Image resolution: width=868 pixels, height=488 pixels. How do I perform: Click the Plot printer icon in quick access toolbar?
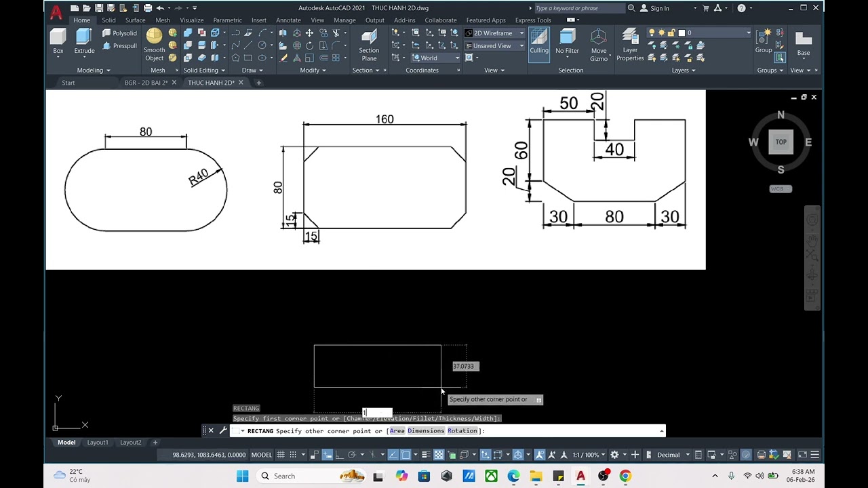coord(148,8)
